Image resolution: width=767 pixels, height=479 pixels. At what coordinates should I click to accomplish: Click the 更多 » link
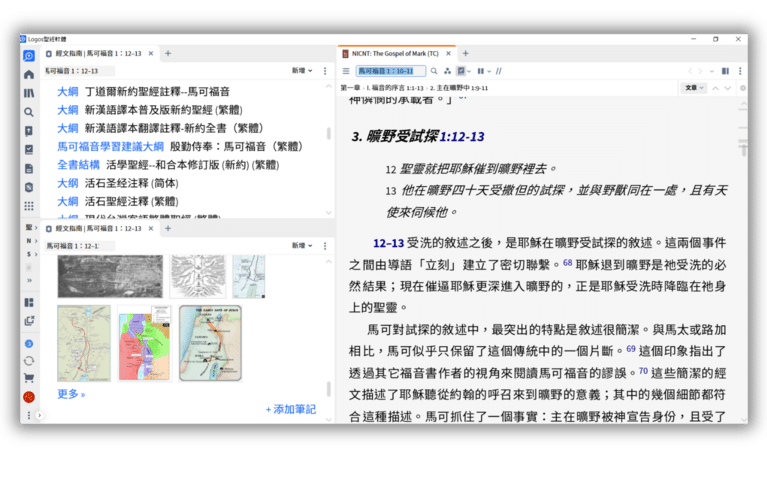pyautogui.click(x=71, y=394)
